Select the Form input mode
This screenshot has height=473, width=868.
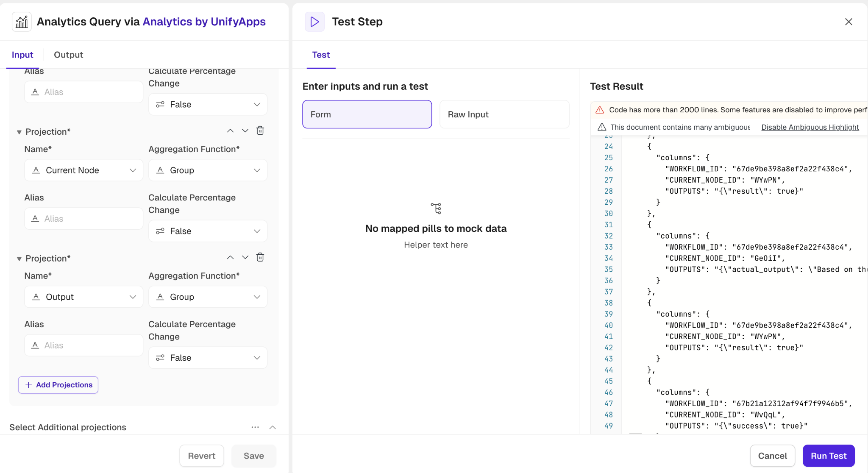click(367, 114)
